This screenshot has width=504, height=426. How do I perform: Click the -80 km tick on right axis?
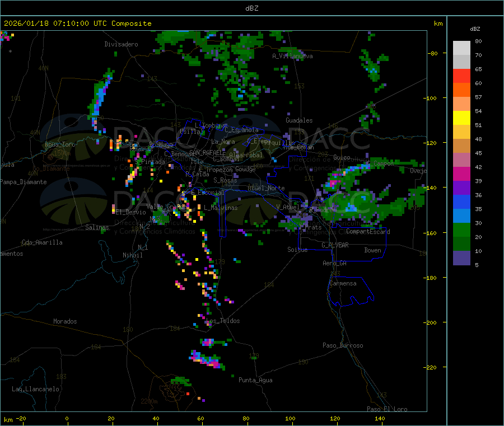[x=433, y=53]
